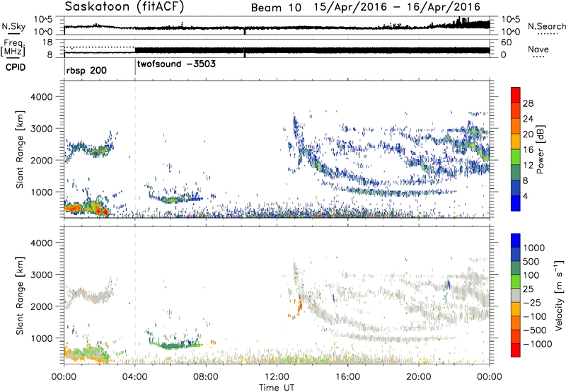
Task: Click the green velocity band near 06:00 UT
Action: tap(173, 346)
